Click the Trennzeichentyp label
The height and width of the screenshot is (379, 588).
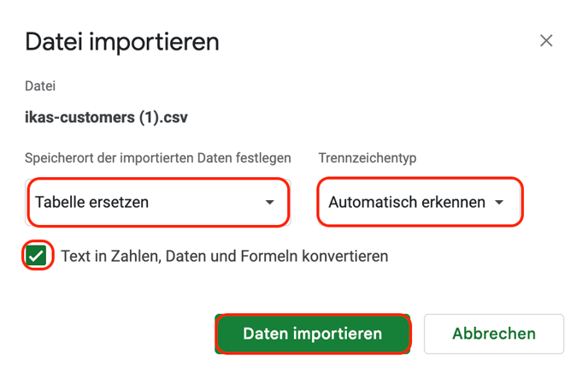pyautogui.click(x=367, y=158)
